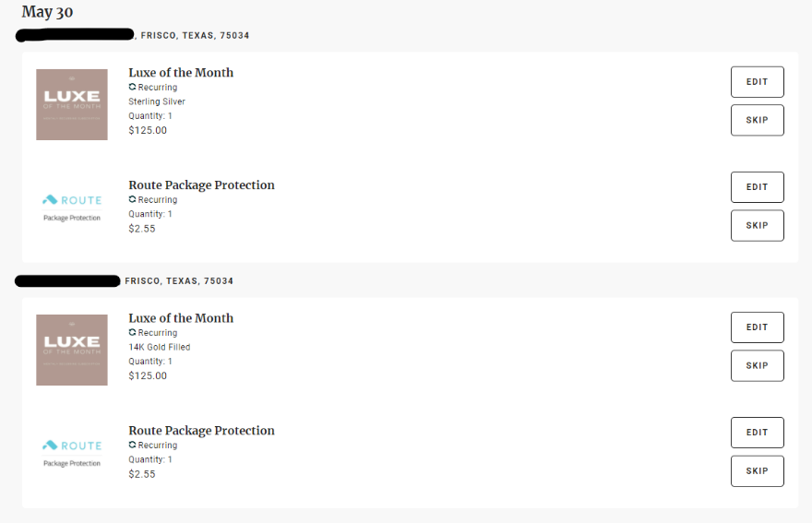Edit first Route Package Protection item
The height and width of the screenshot is (523, 812).
pyautogui.click(x=758, y=187)
